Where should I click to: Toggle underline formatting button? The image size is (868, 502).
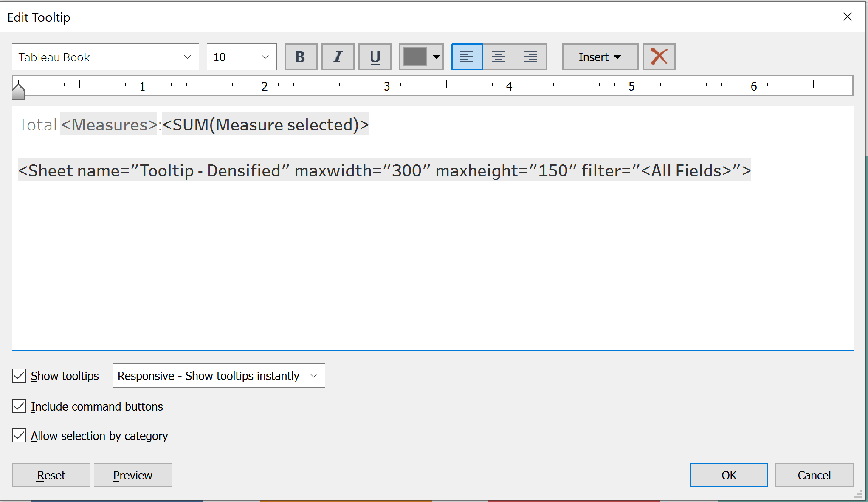(x=375, y=57)
